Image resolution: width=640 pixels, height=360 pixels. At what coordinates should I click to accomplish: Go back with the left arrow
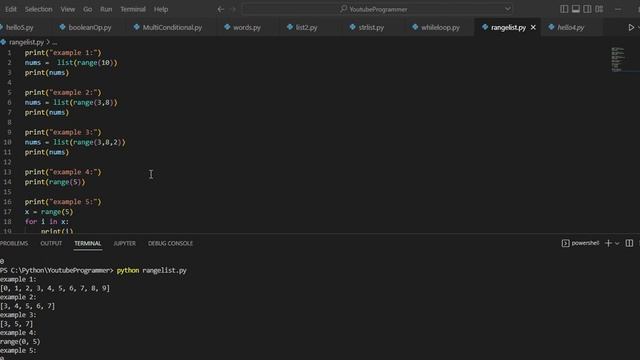(220, 9)
